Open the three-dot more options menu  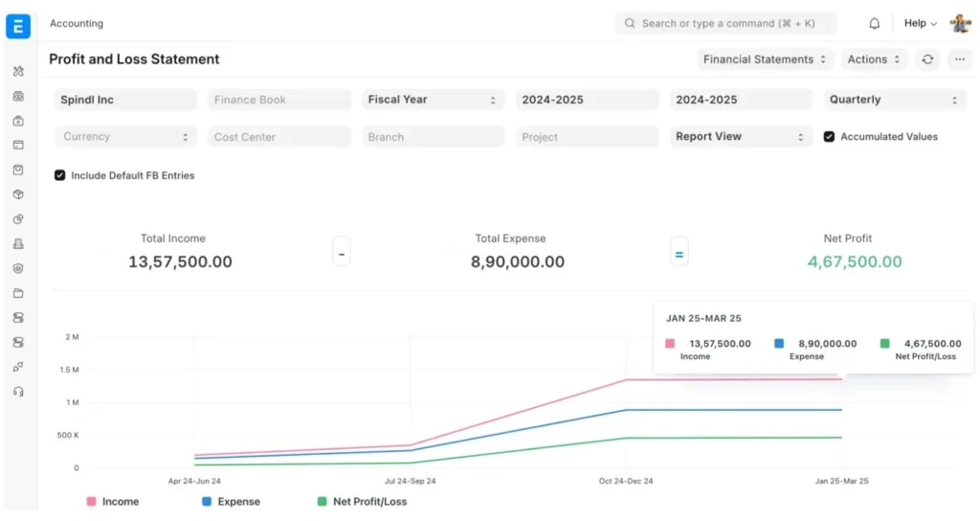[960, 59]
